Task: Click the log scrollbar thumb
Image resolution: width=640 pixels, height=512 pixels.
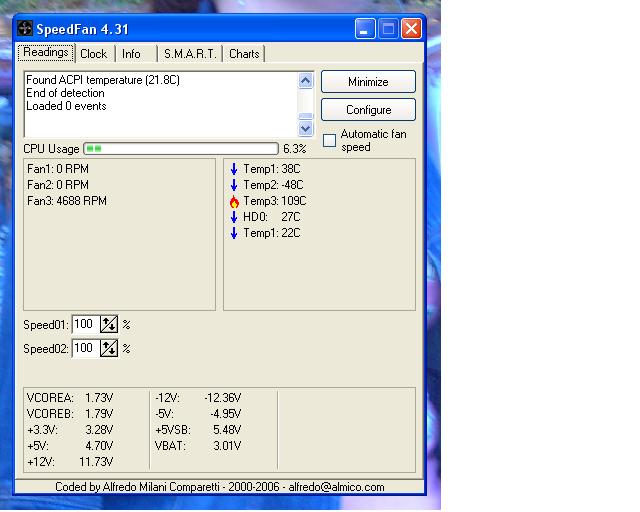Action: point(305,116)
